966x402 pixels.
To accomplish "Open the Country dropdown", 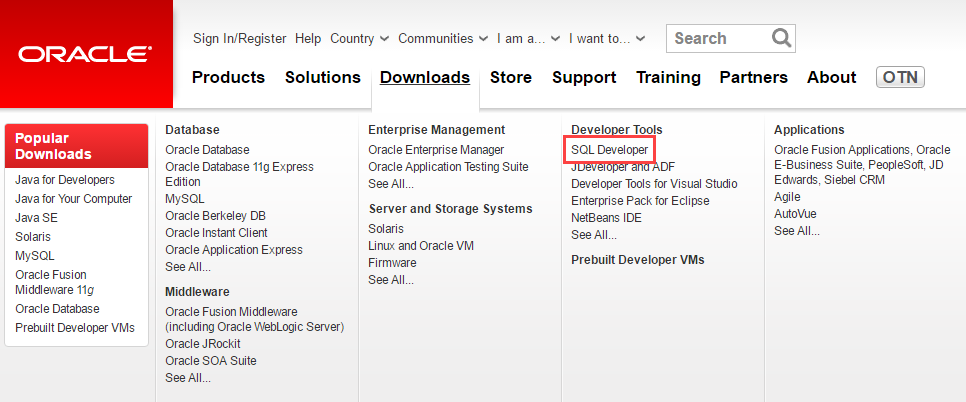I will pos(360,38).
